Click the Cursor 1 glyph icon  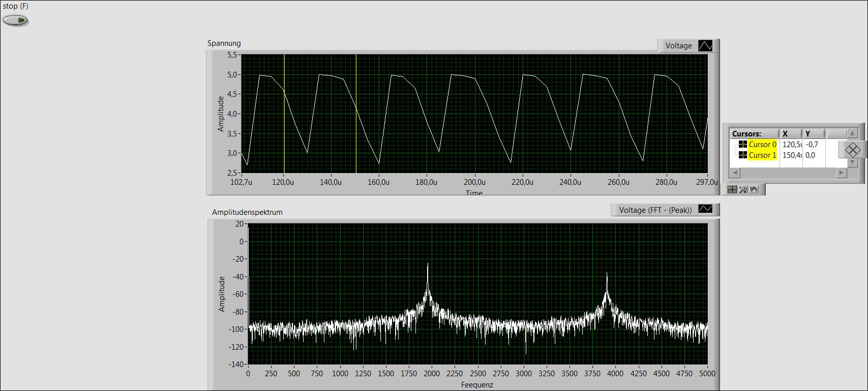point(743,155)
